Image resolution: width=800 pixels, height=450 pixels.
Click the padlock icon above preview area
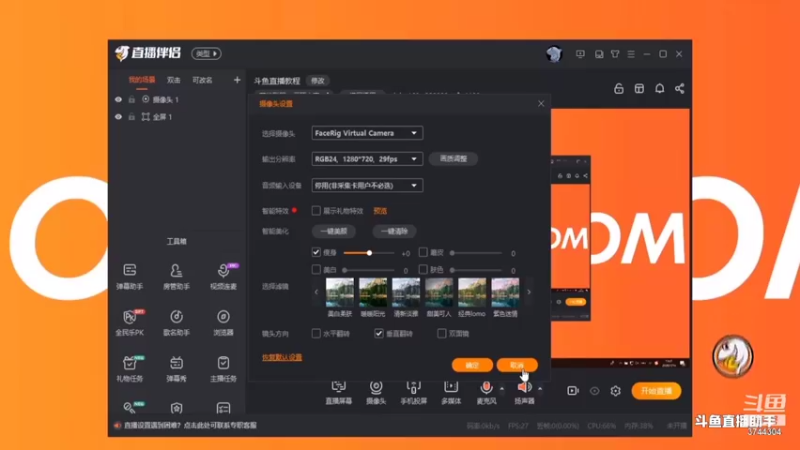(x=618, y=88)
